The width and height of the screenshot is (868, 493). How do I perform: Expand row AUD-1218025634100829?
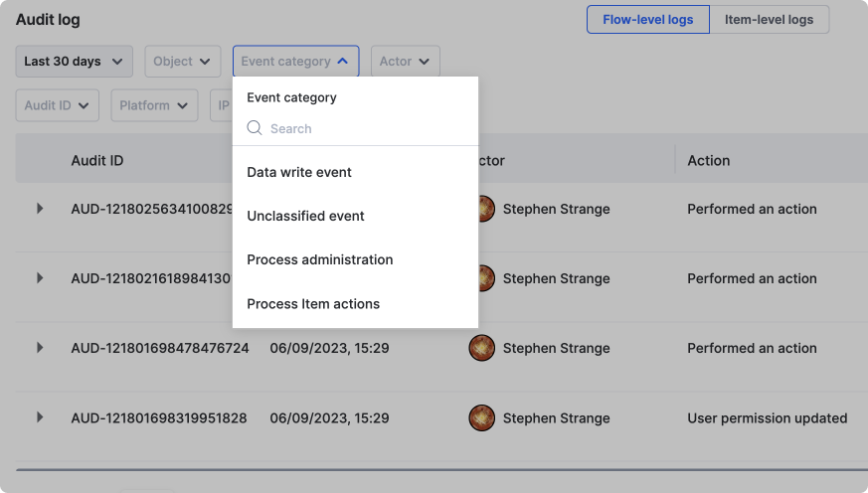pos(40,208)
